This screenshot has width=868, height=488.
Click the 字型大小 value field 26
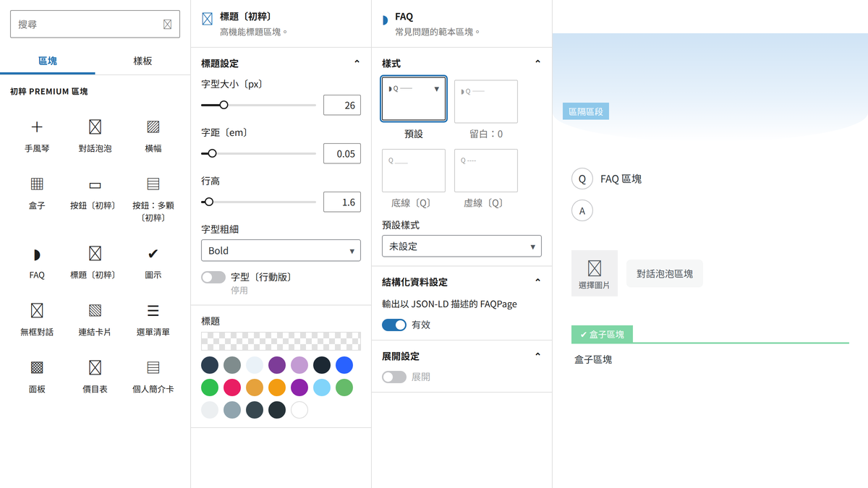[342, 106]
